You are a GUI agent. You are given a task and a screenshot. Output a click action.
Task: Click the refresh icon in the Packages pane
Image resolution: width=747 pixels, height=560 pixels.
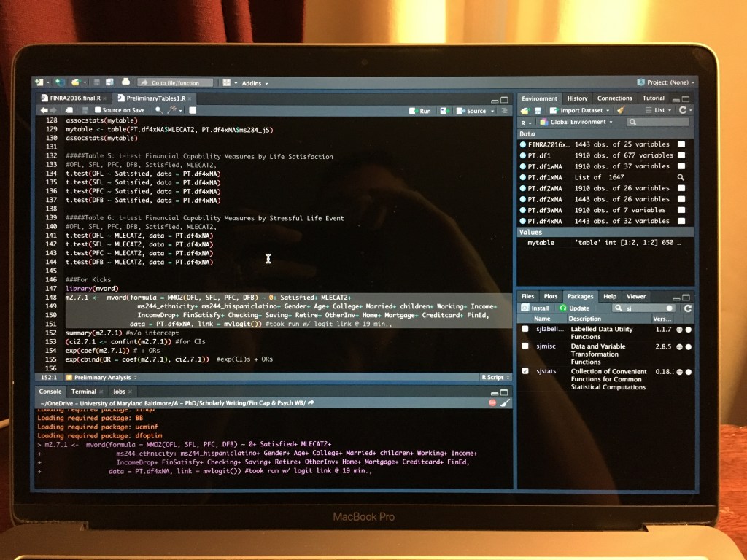click(687, 308)
